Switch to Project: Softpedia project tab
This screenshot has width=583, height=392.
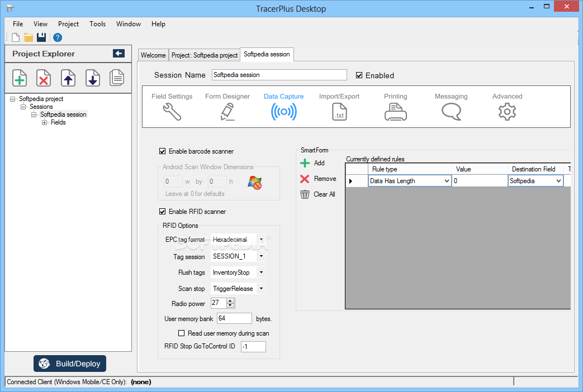coord(205,55)
